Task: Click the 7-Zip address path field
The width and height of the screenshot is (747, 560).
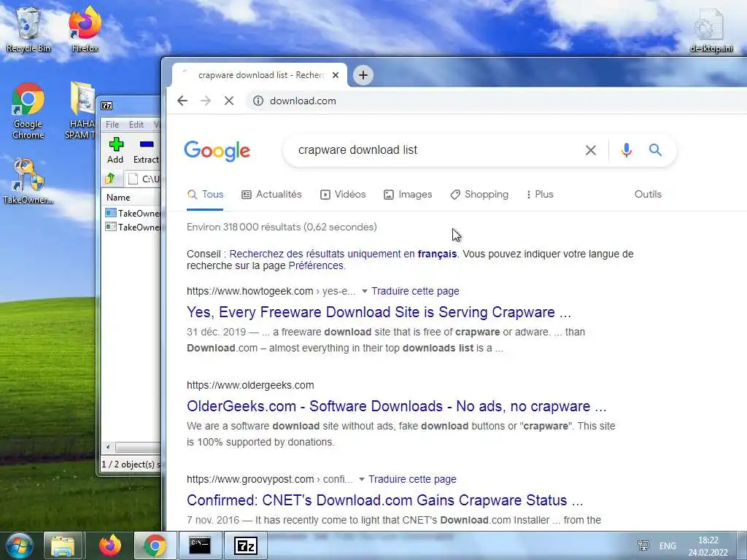Action: click(x=143, y=179)
